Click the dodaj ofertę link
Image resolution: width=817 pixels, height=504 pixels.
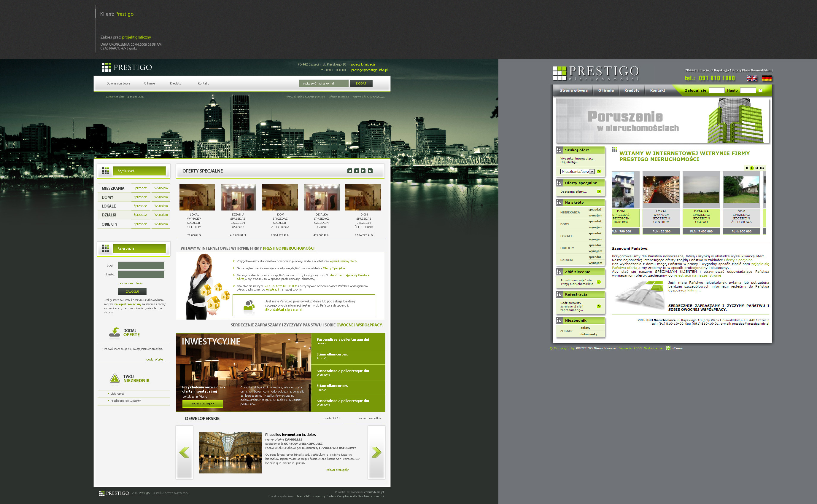154,359
